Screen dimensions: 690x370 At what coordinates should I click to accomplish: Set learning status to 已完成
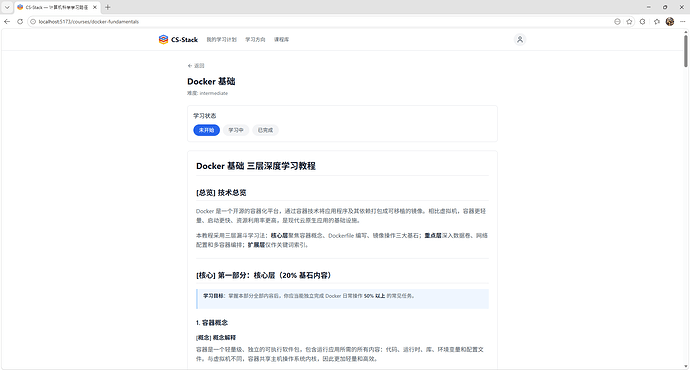coord(265,130)
